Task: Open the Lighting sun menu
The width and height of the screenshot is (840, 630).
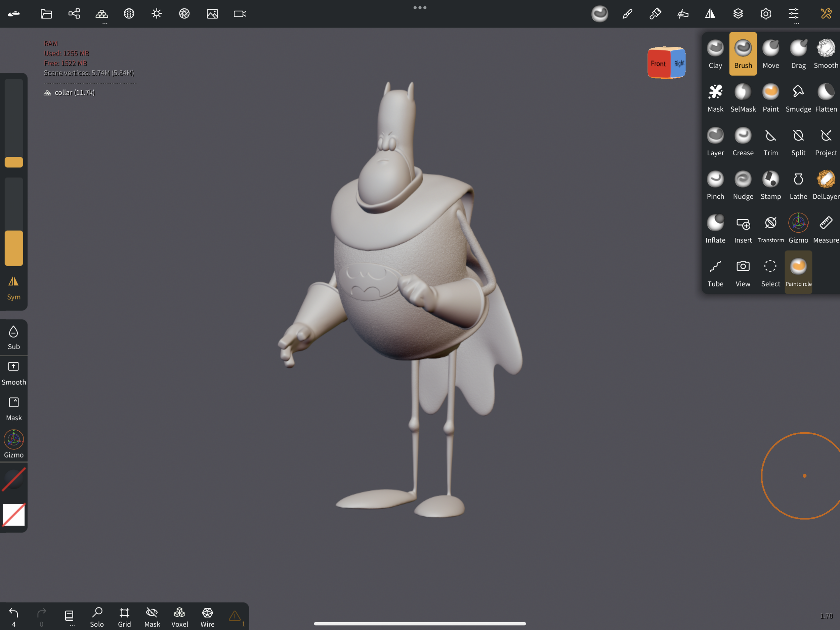Action: (x=157, y=14)
